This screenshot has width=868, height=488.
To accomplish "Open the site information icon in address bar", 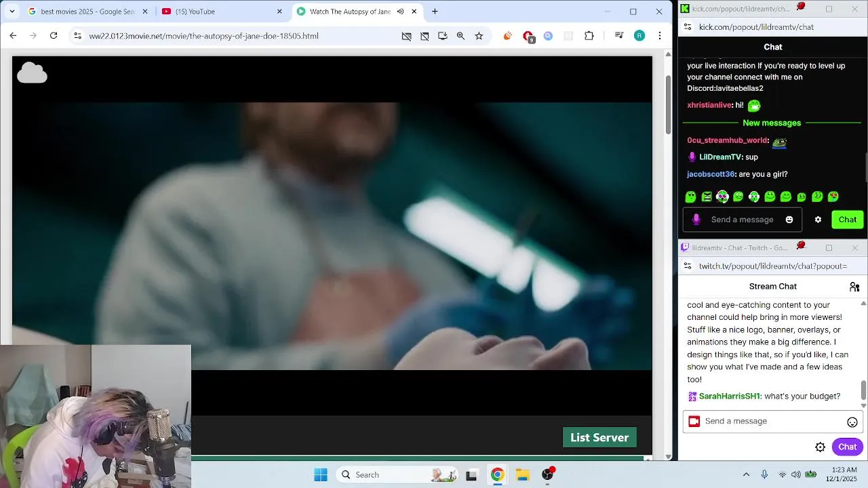I will (x=78, y=36).
